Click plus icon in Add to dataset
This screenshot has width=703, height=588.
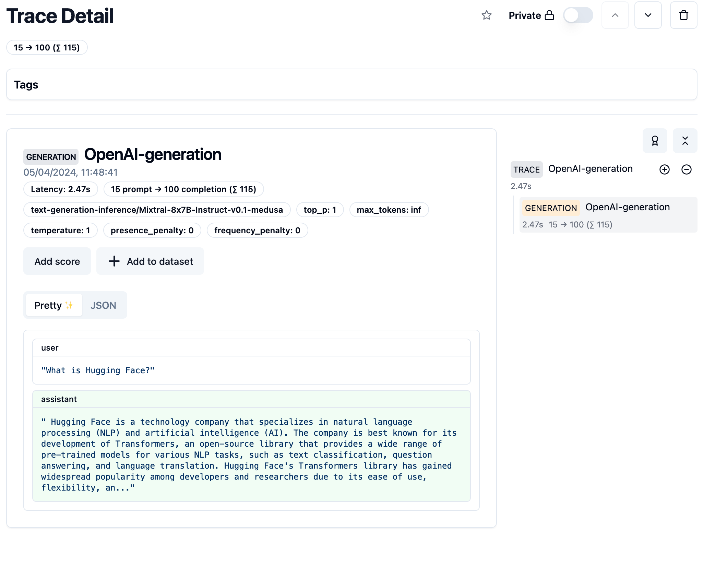point(114,261)
